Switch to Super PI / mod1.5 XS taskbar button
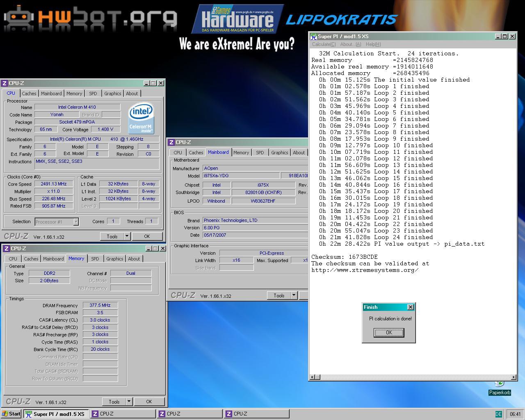Viewport: 525px width, 420px height. pyautogui.click(x=55, y=414)
